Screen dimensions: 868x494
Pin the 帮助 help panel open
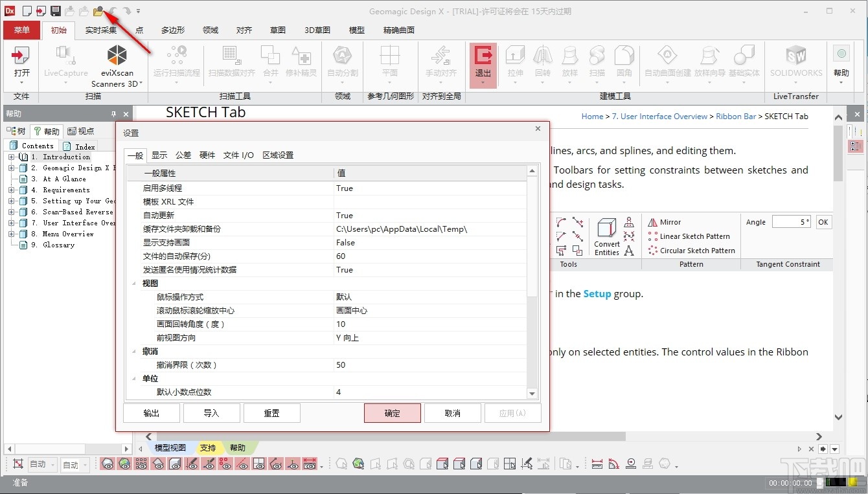[114, 113]
